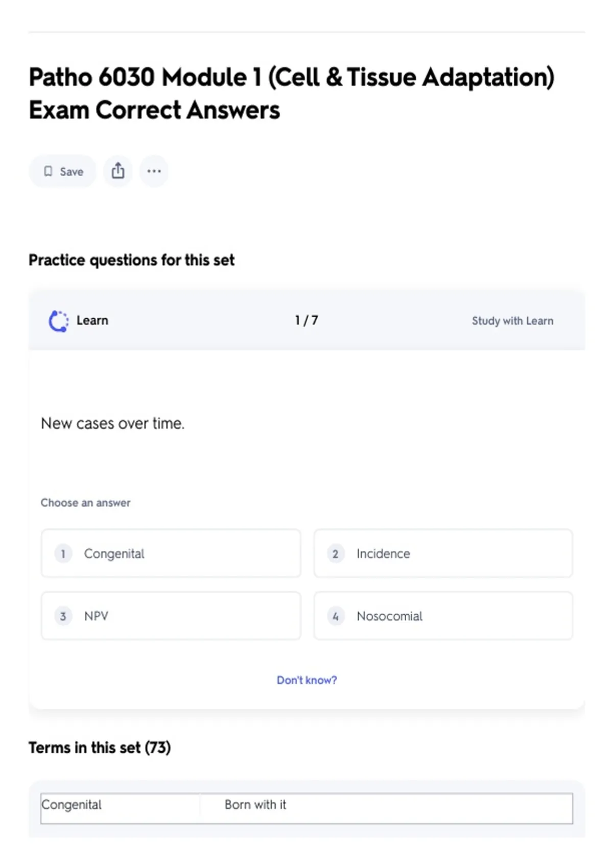
Task: Select answer option Congenital
Action: [x=171, y=553]
